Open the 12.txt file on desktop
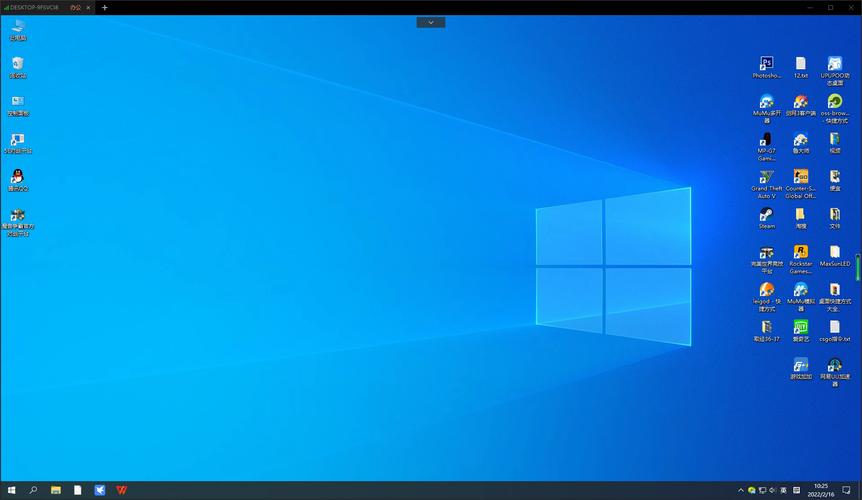This screenshot has width=862, height=500. coord(800,64)
